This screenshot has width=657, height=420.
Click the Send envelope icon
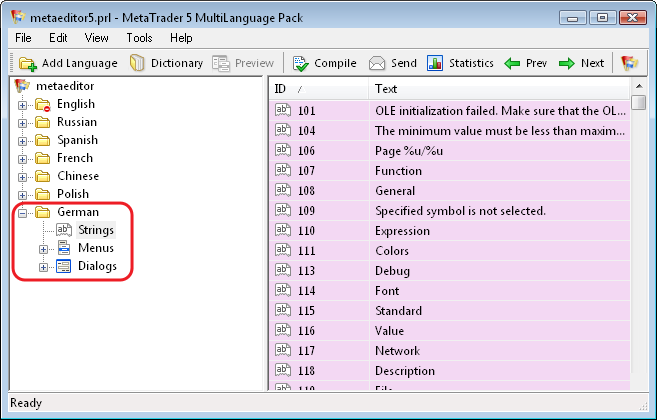(377, 63)
